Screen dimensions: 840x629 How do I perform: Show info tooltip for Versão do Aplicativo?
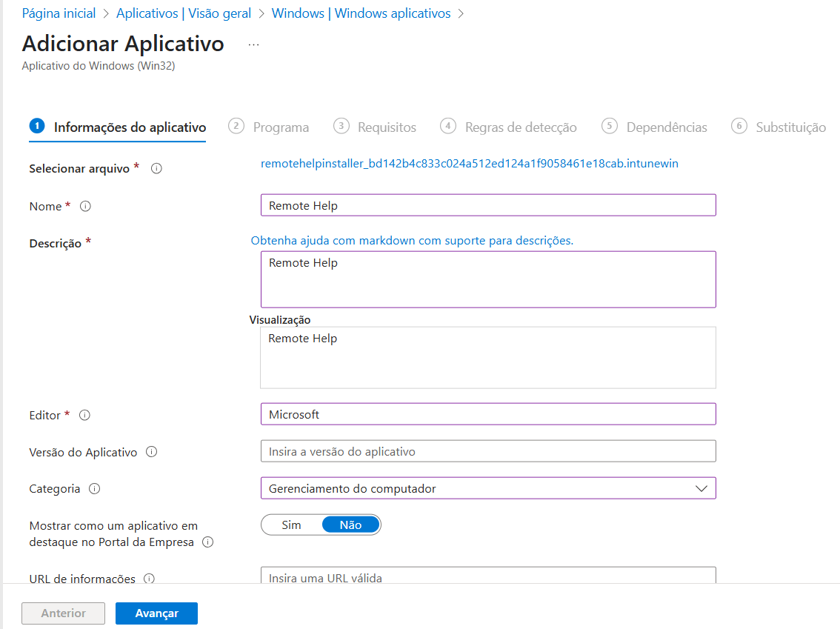pos(152,452)
